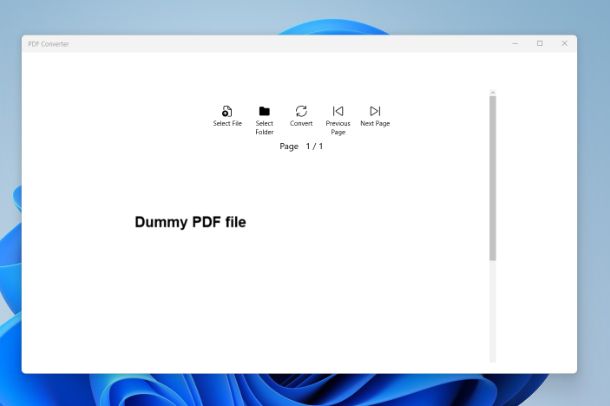Minimize the PDF Converter window
The height and width of the screenshot is (406, 610).
pyautogui.click(x=515, y=44)
